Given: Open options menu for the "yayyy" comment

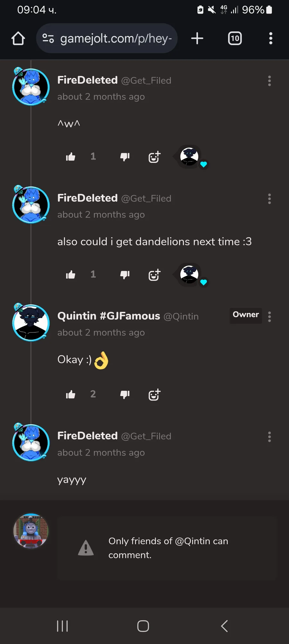Looking at the screenshot, I should pyautogui.click(x=269, y=437).
